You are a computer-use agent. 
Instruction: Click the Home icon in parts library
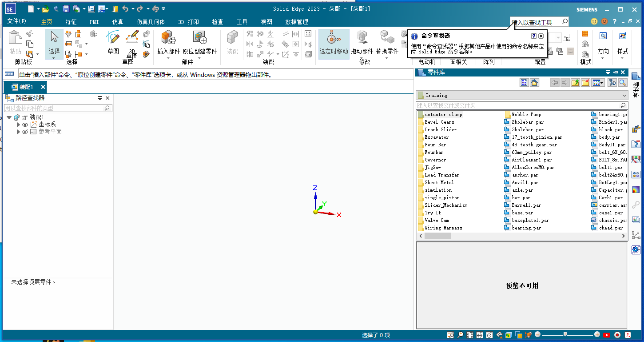point(534,82)
